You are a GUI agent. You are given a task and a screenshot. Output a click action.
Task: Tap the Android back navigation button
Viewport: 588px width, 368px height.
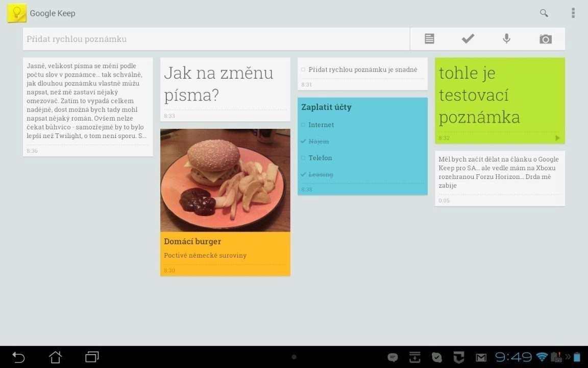click(x=18, y=357)
